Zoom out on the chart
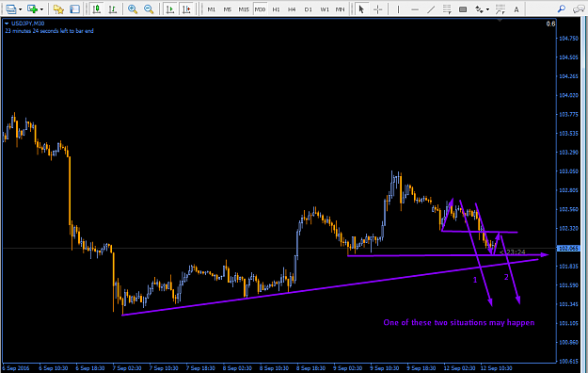 tap(149, 9)
